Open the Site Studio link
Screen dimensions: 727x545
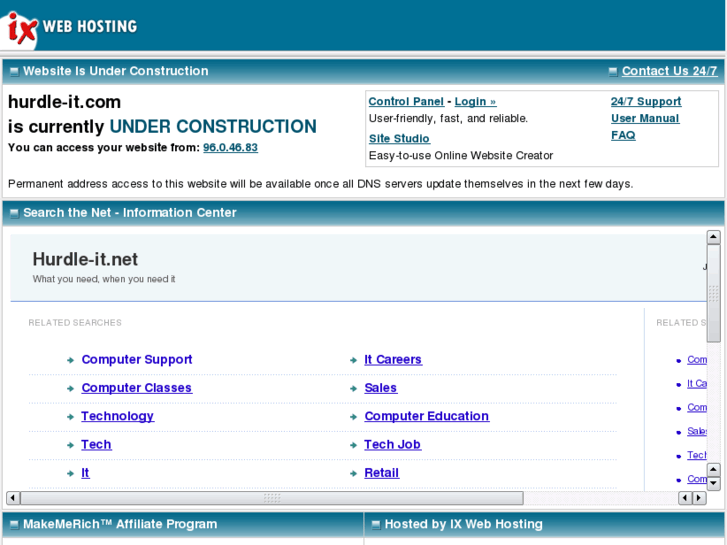click(399, 139)
